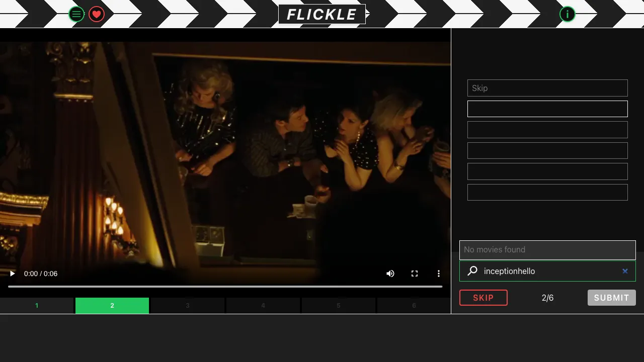The width and height of the screenshot is (644, 362).
Task: Select clip tab 2
Action: coord(112,306)
